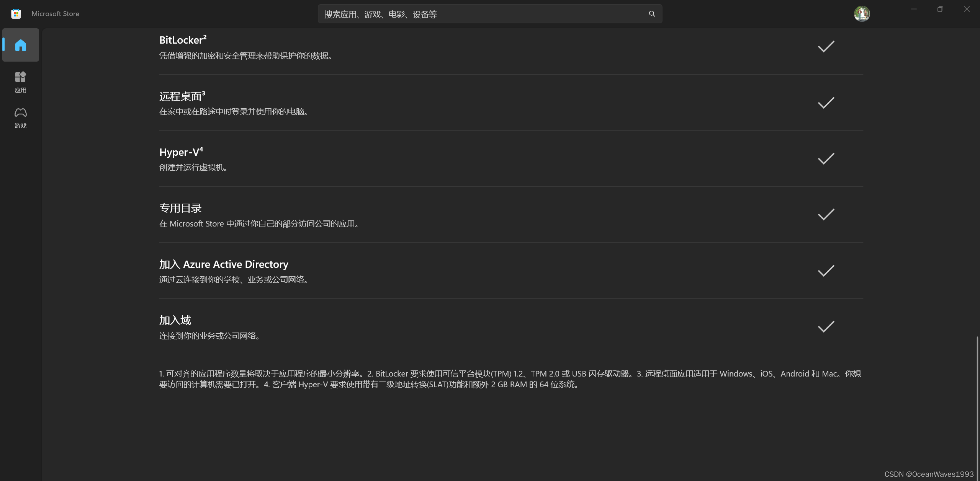Open the Home tab in sidebar
The width and height of the screenshot is (980, 481).
click(x=21, y=45)
